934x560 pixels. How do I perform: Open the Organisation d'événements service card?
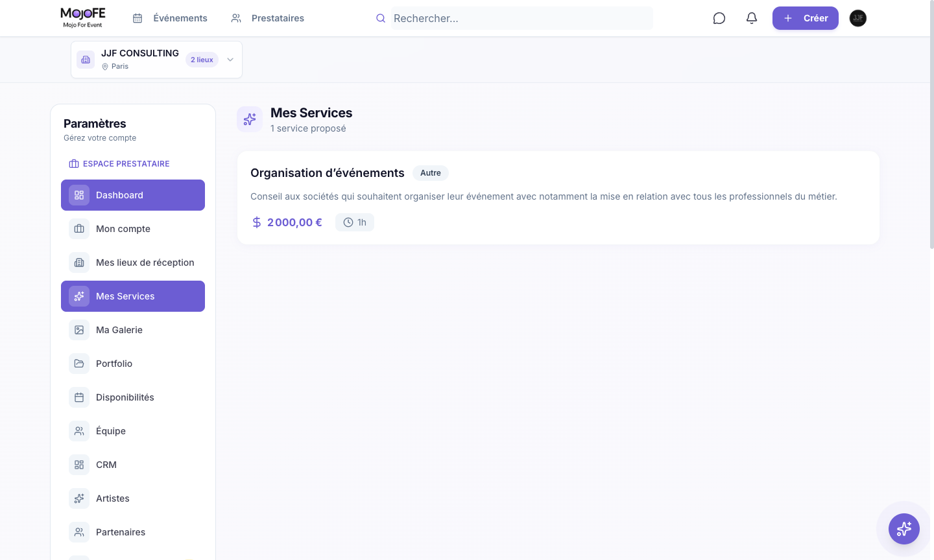pyautogui.click(x=558, y=198)
